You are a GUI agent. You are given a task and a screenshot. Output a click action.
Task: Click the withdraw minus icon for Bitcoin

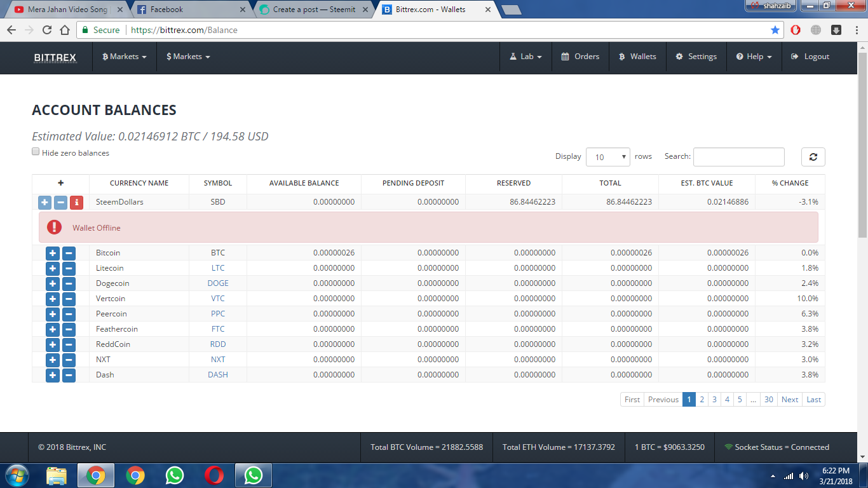click(69, 253)
